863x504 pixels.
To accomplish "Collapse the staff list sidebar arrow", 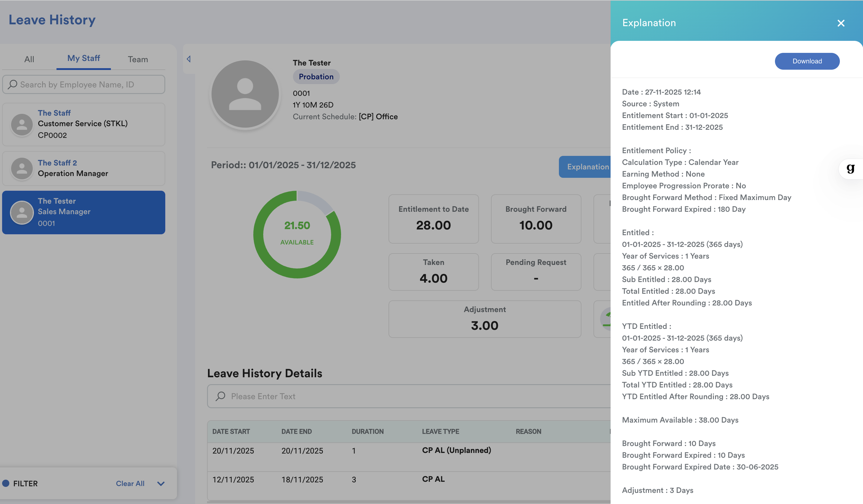I will [189, 59].
